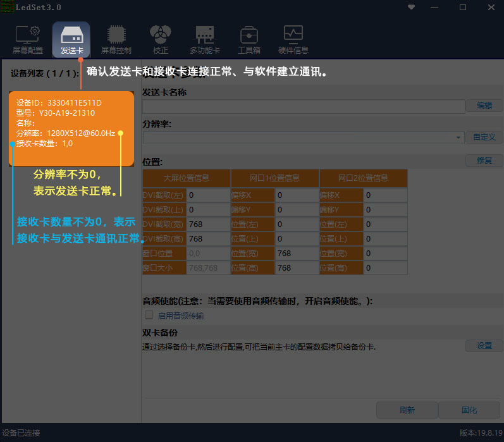504x442 pixels.
Task: Click the 网口1 偏移Y value field
Action: (x=297, y=209)
